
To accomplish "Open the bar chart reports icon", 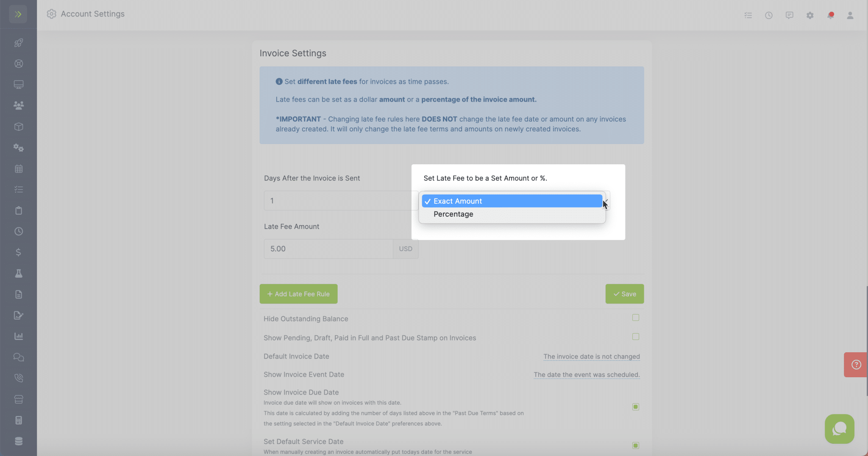I will coord(19,336).
